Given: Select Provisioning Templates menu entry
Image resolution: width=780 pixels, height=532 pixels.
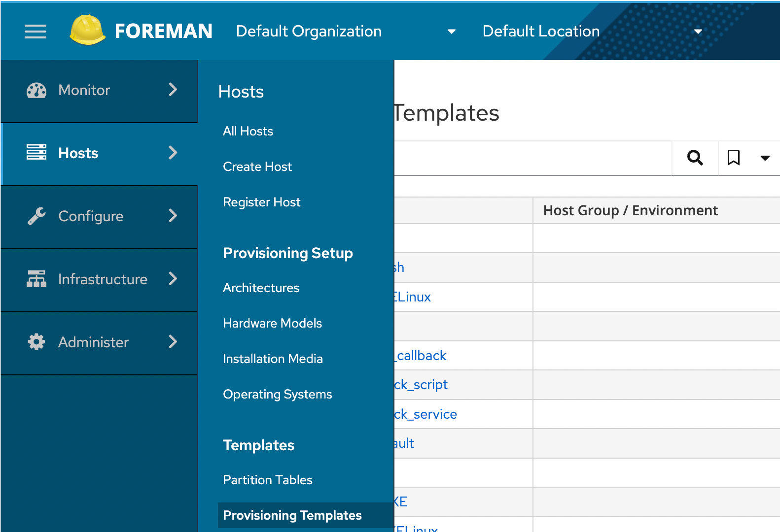Looking at the screenshot, I should [x=306, y=515].
